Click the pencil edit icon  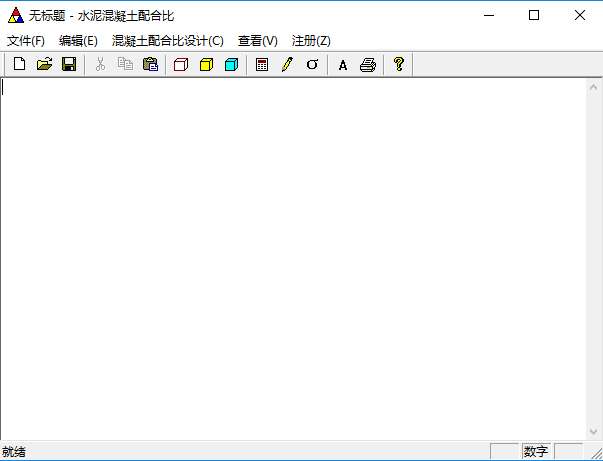coord(287,64)
